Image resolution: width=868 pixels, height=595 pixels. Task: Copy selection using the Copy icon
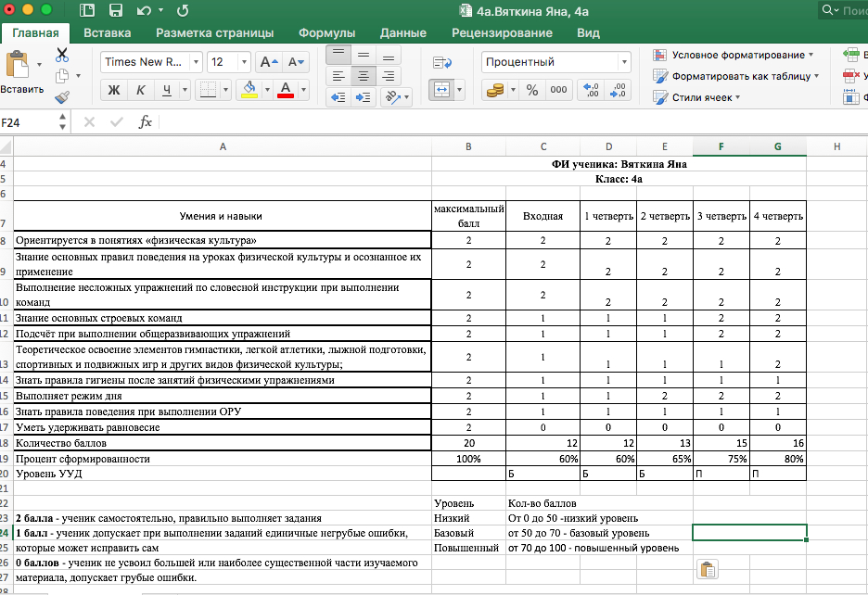click(62, 76)
